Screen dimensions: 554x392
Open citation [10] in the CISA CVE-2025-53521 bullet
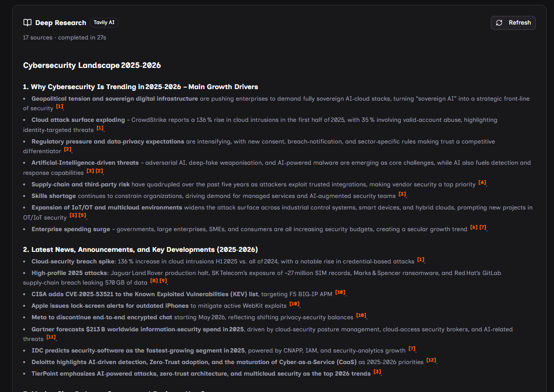tap(340, 292)
